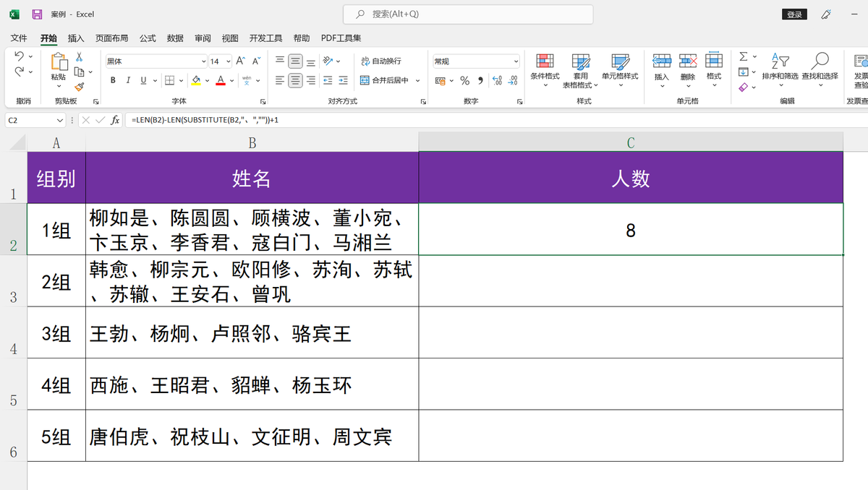The width and height of the screenshot is (868, 490).
Task: Click the Copy icon
Action: pos(79,72)
